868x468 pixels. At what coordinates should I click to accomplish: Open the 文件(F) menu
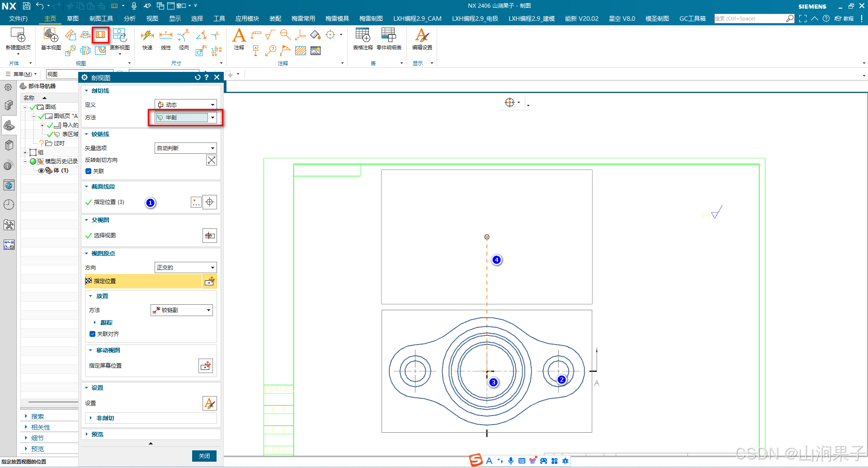tap(18, 19)
